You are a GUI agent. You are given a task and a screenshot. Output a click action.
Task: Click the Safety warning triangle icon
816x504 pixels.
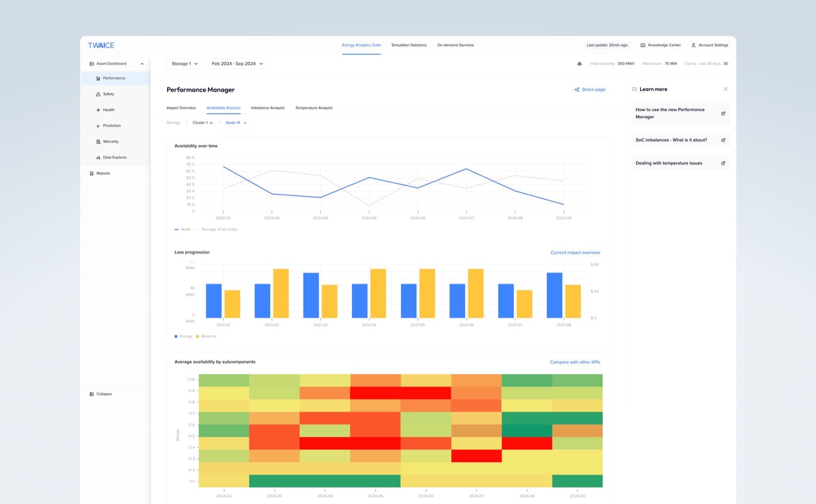coord(98,94)
